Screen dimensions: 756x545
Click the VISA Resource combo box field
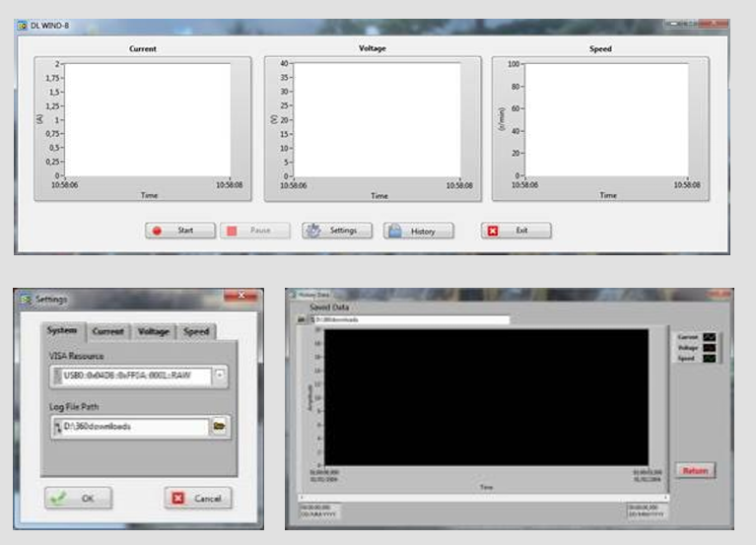pos(130,375)
